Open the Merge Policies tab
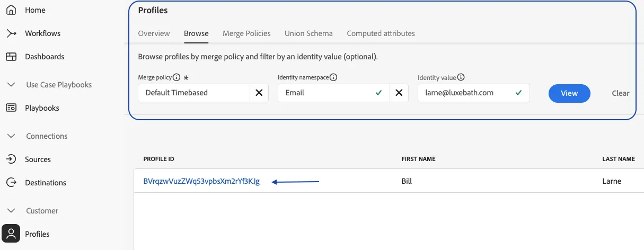 pos(246,33)
